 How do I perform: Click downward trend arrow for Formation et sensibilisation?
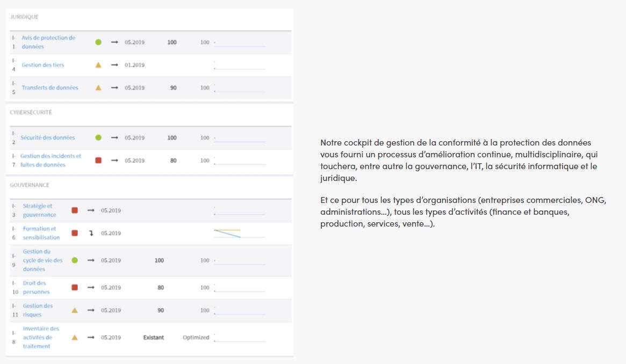coord(91,233)
